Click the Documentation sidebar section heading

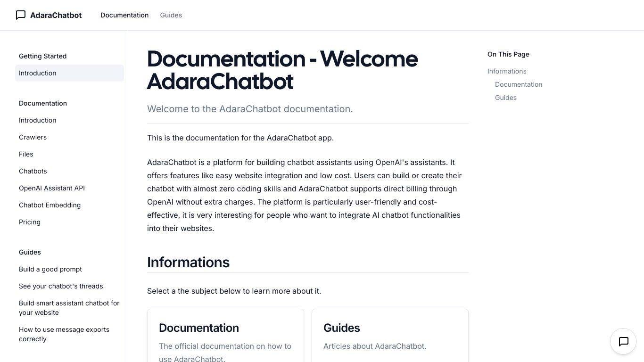(43, 103)
